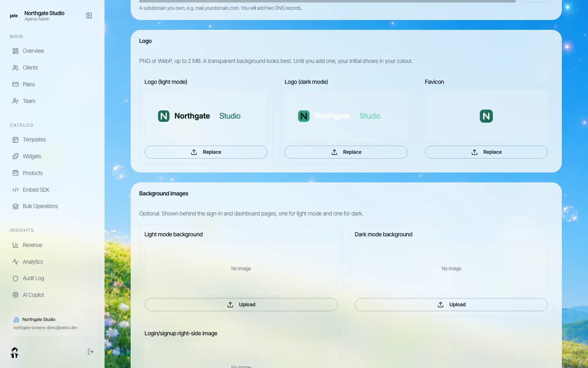Click the Embed SDK code icon
The image size is (588, 368).
point(16,190)
